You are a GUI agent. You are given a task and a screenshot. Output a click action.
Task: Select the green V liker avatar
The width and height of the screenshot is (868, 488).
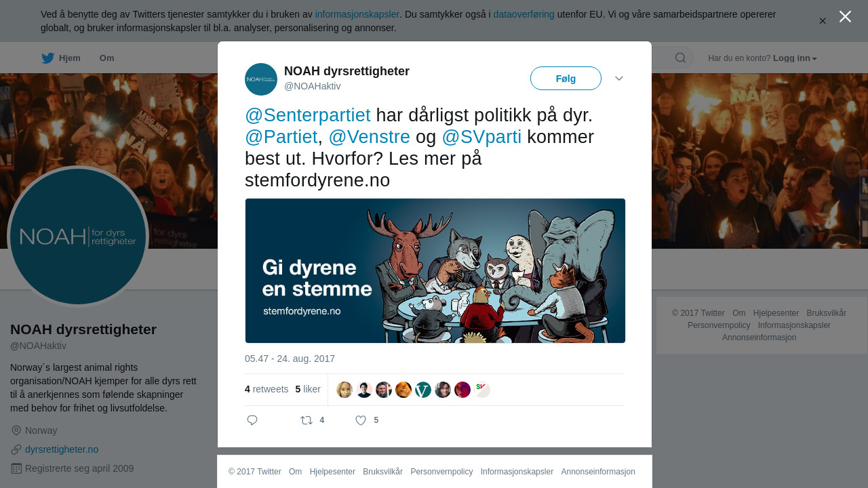pos(423,390)
